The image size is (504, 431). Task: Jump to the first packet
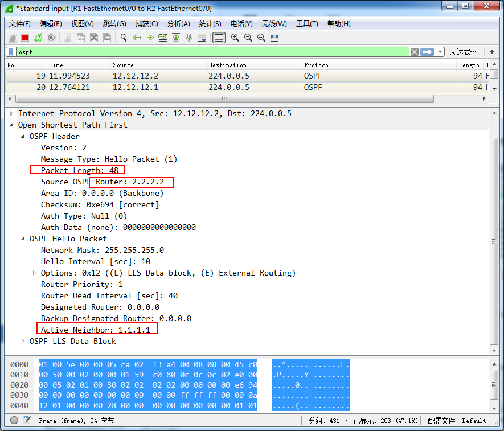click(x=176, y=38)
